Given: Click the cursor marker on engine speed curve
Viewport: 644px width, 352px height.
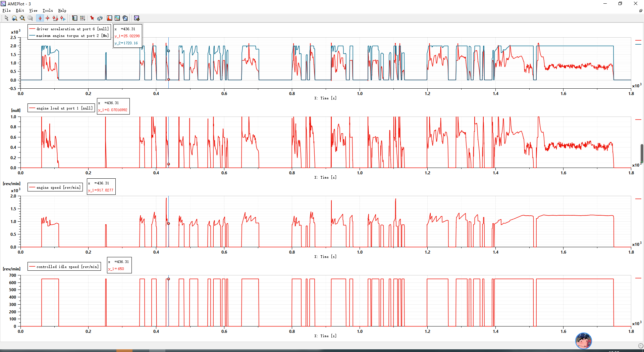Looking at the screenshot, I should (168, 223).
